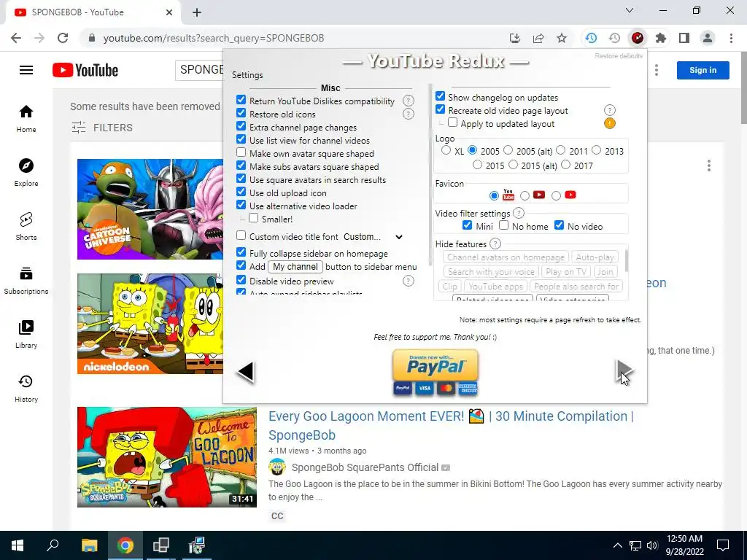Click the Hide features list scrollbar

[x=626, y=261]
